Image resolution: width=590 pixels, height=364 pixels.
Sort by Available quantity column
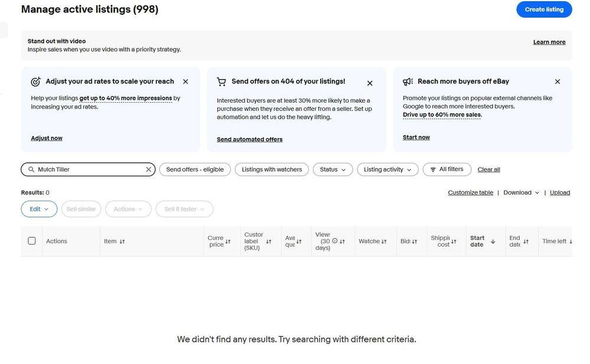(299, 241)
